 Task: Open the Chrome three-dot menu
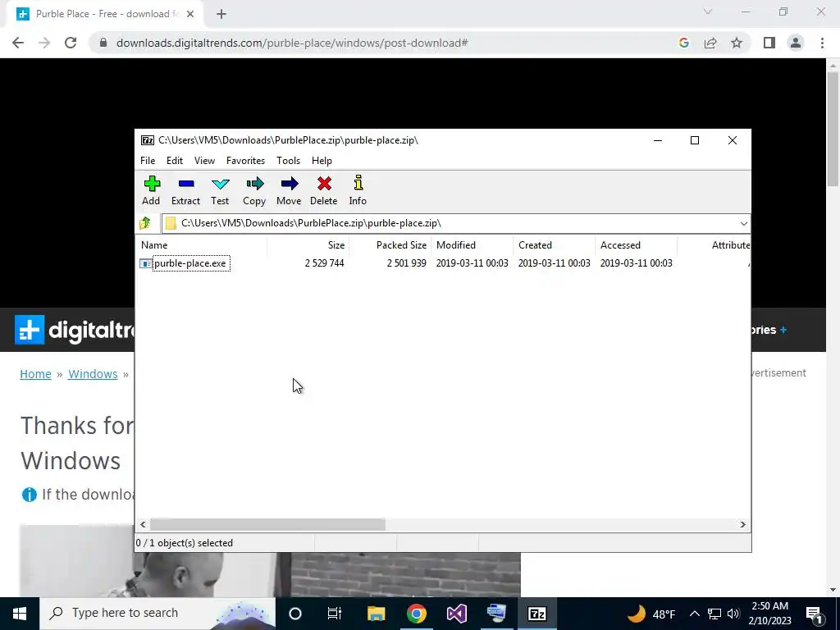(x=822, y=43)
